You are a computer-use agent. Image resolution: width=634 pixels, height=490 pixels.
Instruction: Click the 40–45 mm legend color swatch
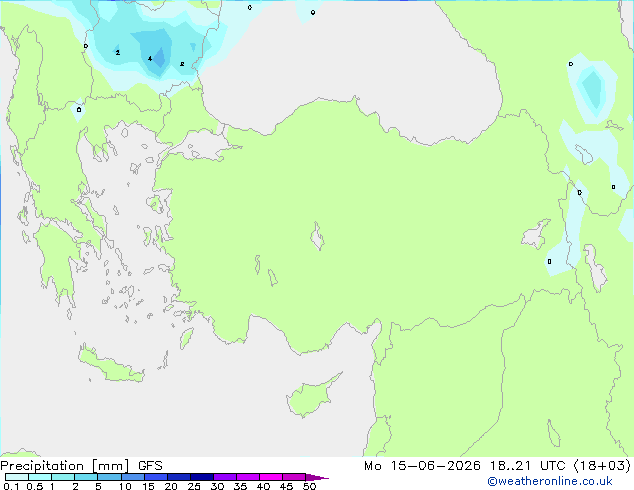click(271, 477)
